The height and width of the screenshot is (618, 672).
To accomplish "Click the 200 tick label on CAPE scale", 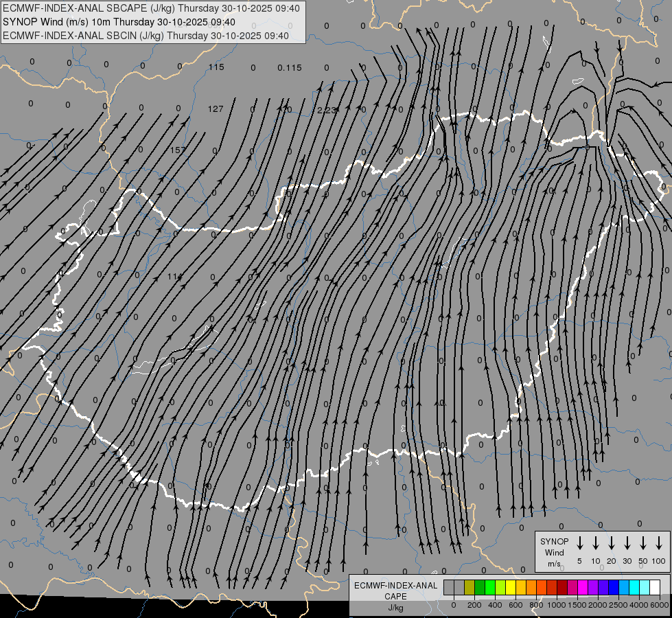I will (x=474, y=605).
